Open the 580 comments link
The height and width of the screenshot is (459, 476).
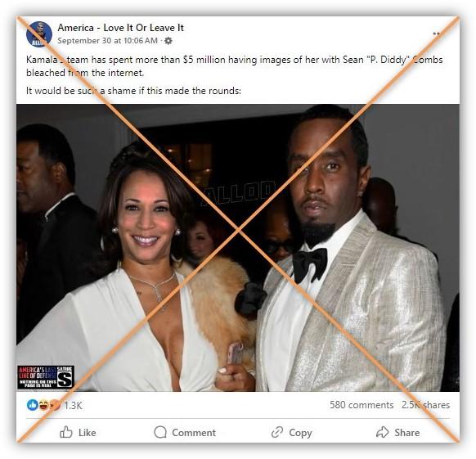tap(361, 405)
